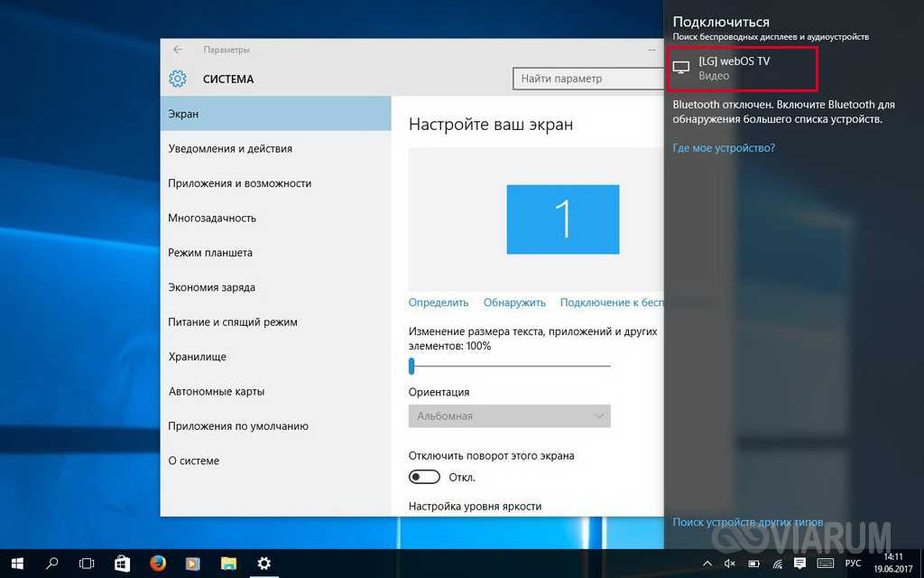Click the Найти параметр search field
Image resolution: width=924 pixels, height=578 pixels.
click(587, 79)
